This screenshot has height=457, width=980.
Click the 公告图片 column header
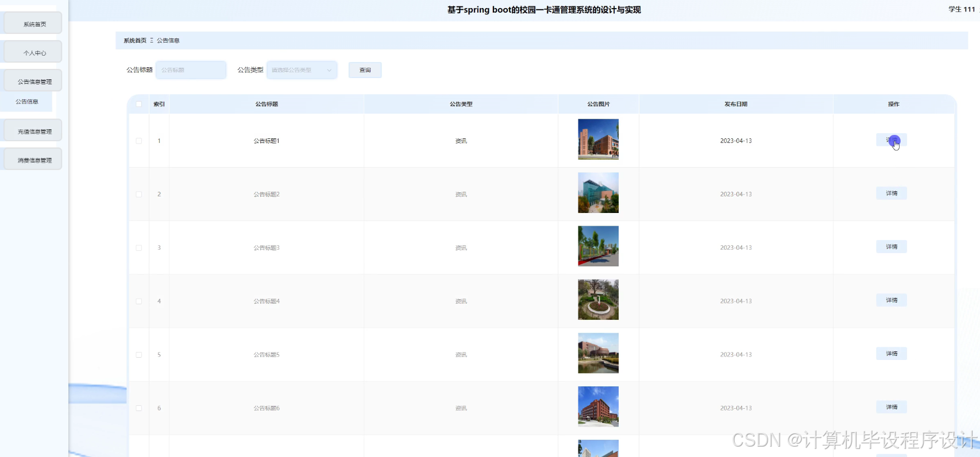pyautogui.click(x=599, y=104)
